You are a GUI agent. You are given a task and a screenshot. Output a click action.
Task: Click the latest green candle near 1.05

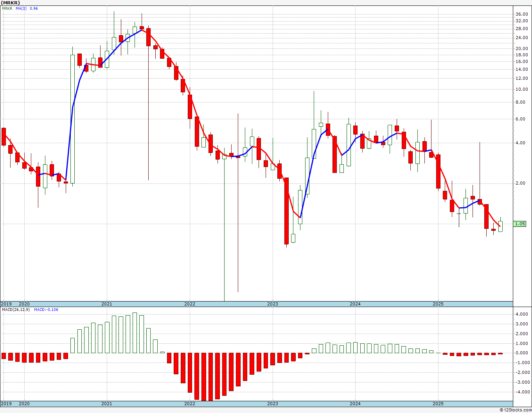[500, 226]
